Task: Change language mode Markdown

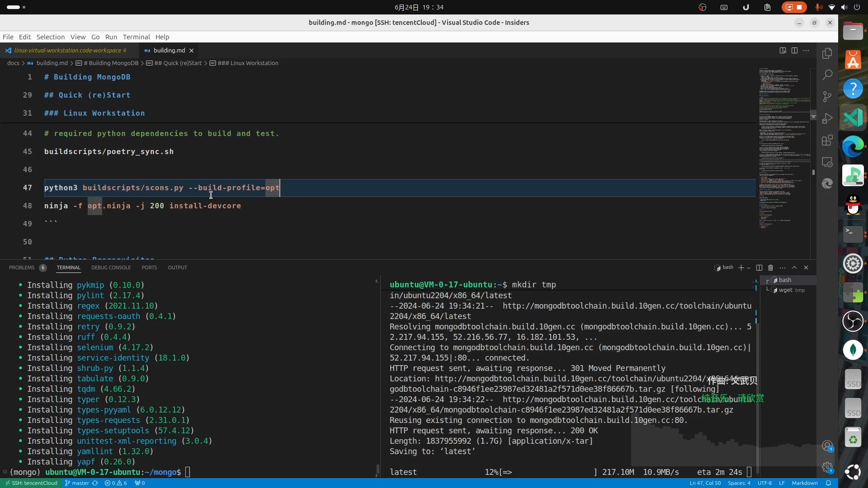Action: coord(805,483)
